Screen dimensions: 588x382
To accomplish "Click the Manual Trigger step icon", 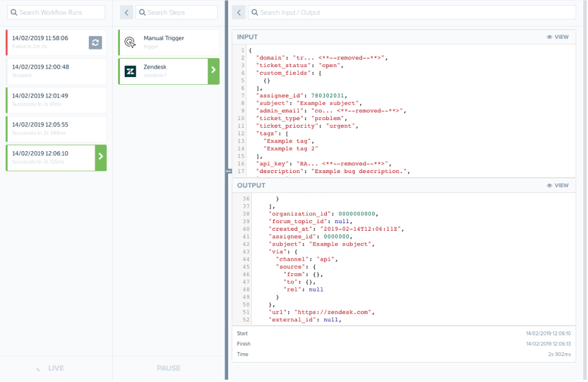I will pos(131,42).
